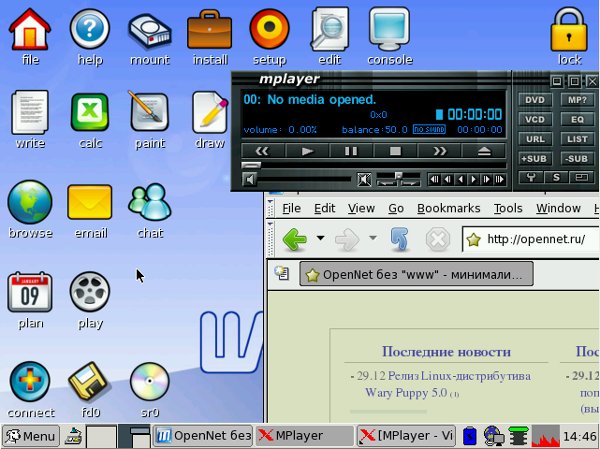Viewport: 600px width, 449px height.
Task: Open the browser View menu
Action: coord(361,208)
